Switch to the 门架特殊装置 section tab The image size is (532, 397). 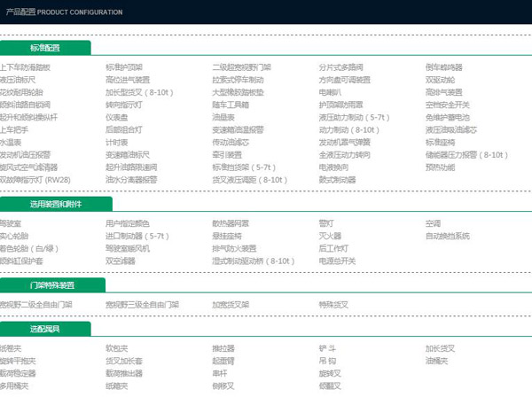(51, 284)
